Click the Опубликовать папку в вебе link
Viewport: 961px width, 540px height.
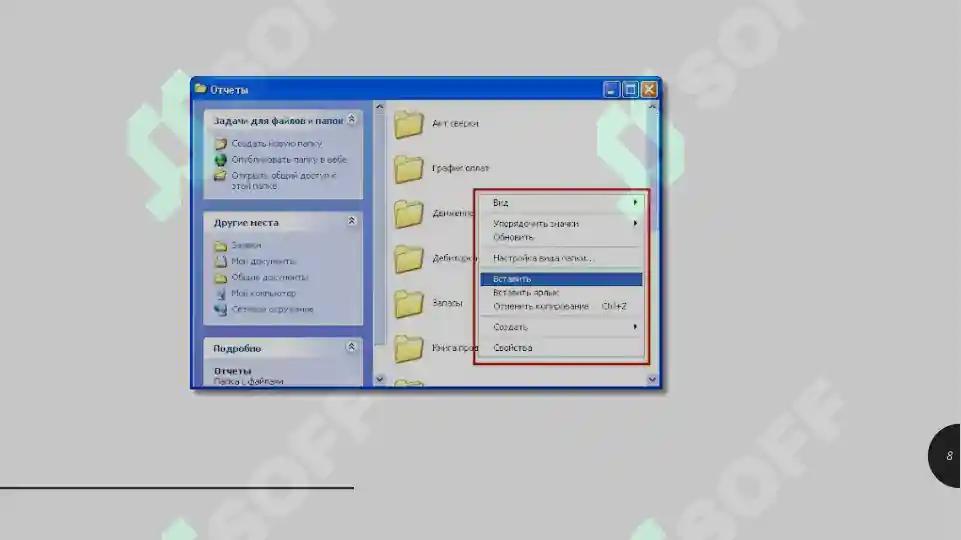click(x=289, y=159)
